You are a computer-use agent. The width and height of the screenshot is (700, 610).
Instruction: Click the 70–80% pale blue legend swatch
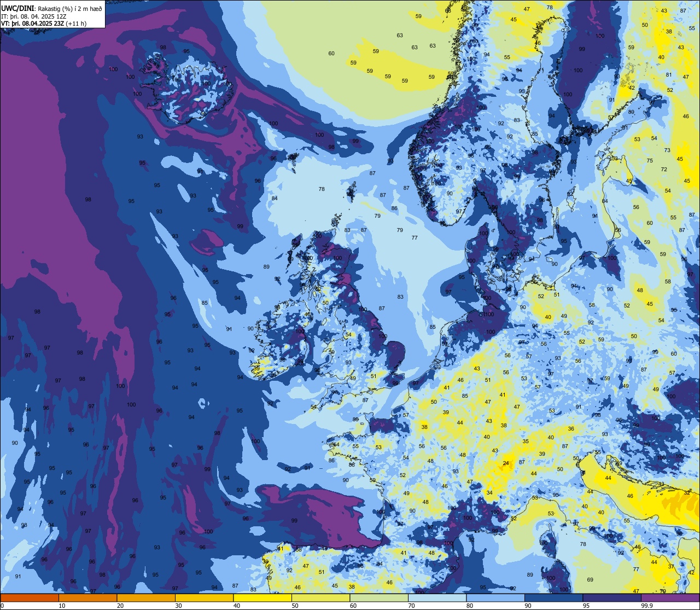point(437,597)
